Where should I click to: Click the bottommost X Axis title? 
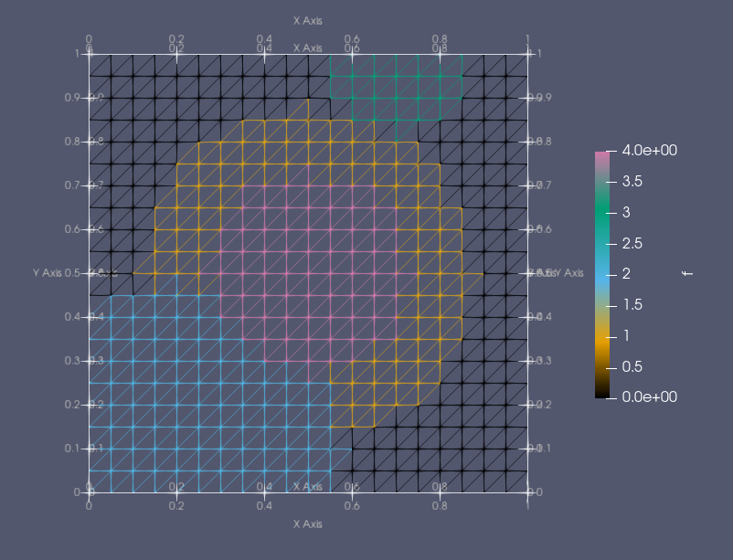[x=308, y=524]
